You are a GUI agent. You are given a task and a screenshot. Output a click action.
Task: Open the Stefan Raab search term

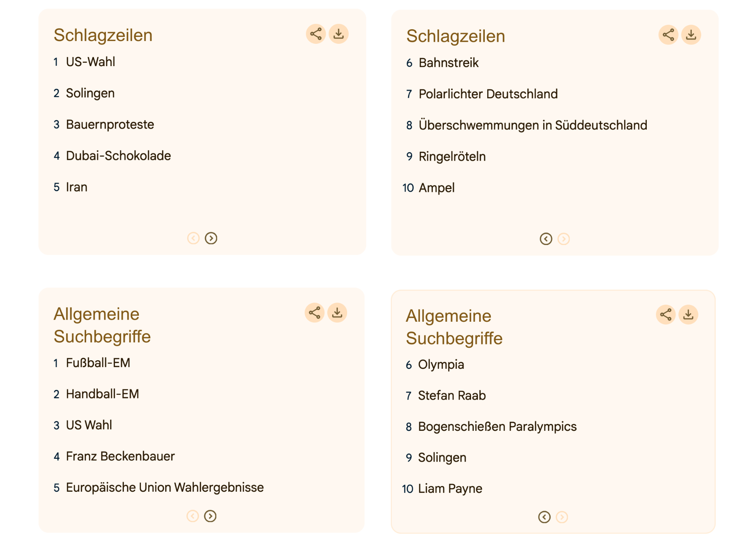click(452, 395)
